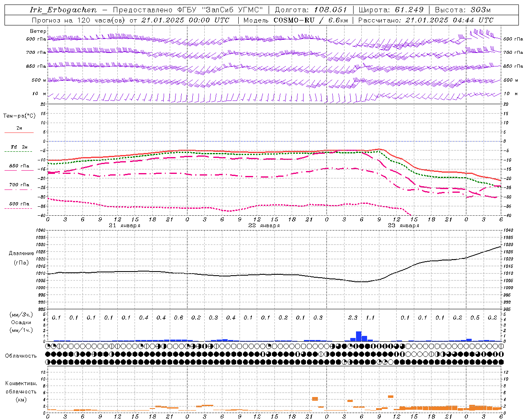Click the Тем-ра(°C) temperature label

click(19, 116)
